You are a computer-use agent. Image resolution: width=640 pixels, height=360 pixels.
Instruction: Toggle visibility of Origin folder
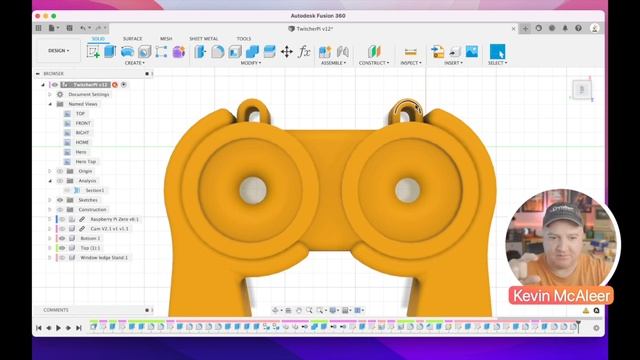(x=60, y=171)
